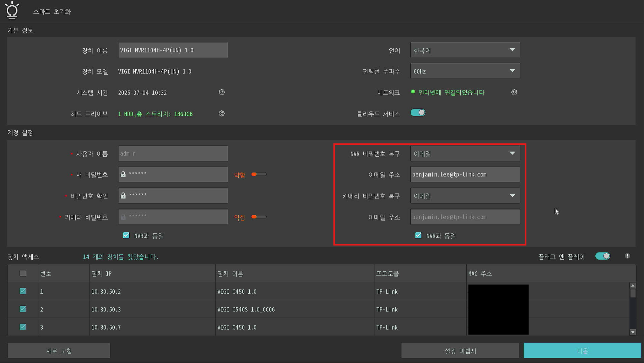644x363 pixels.
Task: Open hard drive settings gear
Action: (x=222, y=114)
